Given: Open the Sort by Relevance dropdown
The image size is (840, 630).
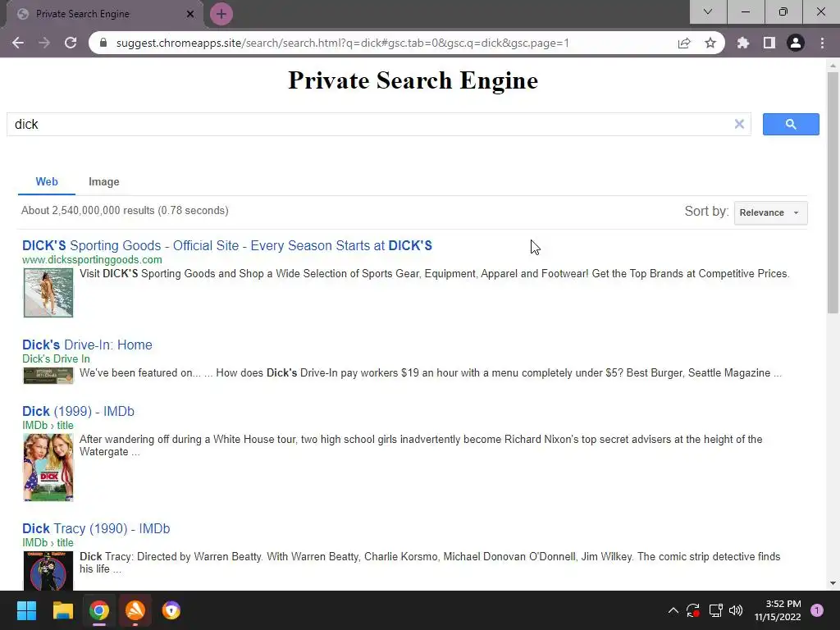Looking at the screenshot, I should pyautogui.click(x=770, y=212).
